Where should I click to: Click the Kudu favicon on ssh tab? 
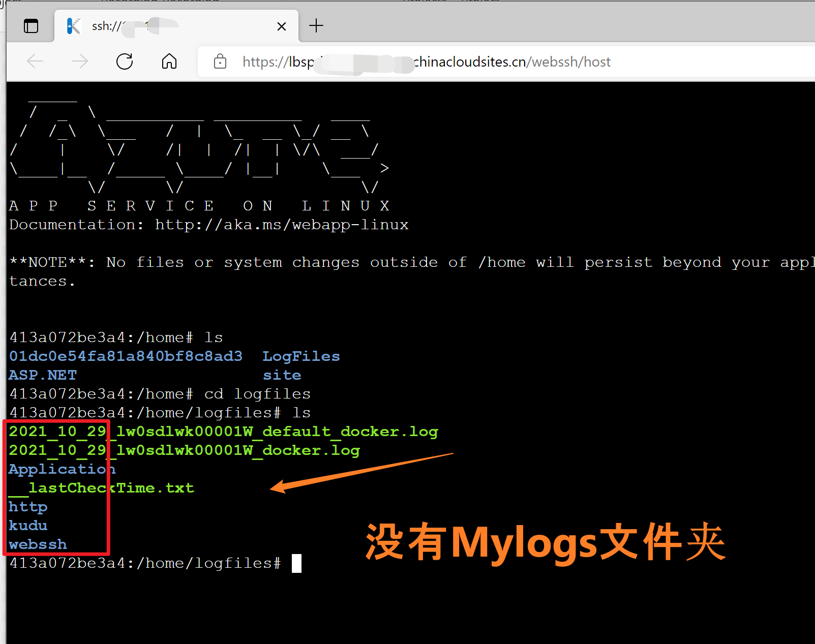coord(74,26)
